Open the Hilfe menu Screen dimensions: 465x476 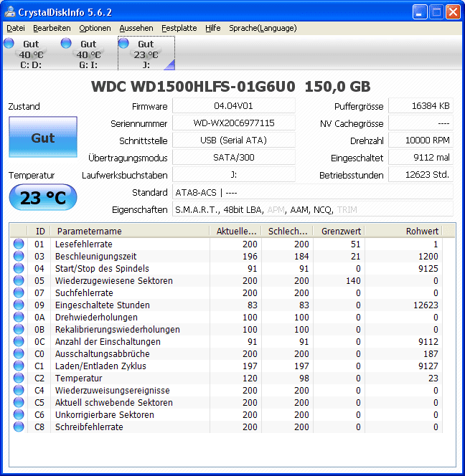212,28
